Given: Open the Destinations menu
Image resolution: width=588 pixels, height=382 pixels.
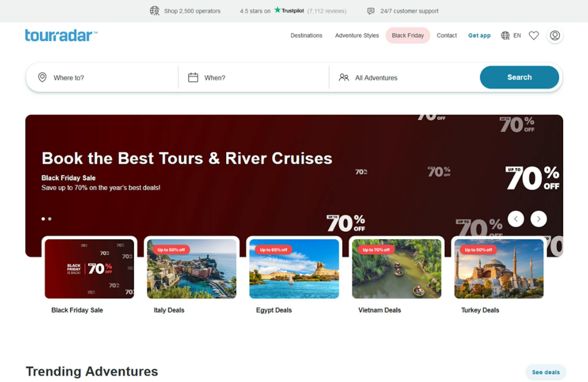Looking at the screenshot, I should [x=306, y=36].
